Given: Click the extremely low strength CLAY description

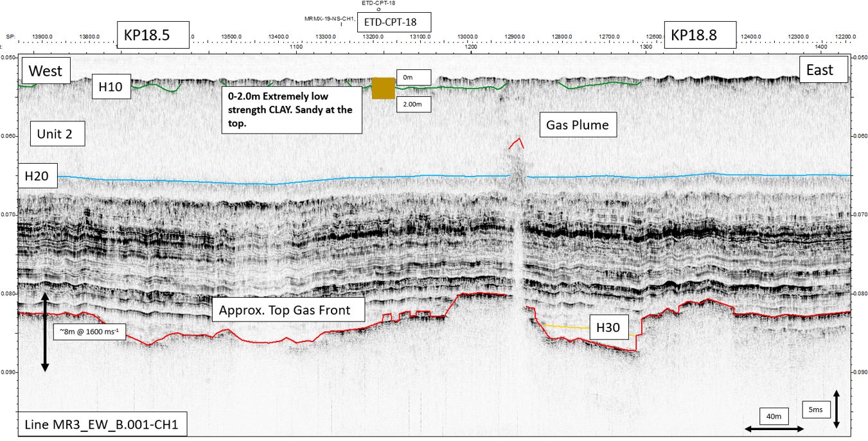Looking at the screenshot, I should [x=292, y=110].
